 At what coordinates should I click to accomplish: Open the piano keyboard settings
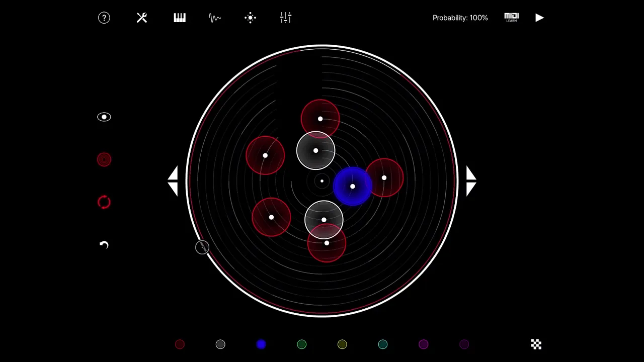point(180,18)
